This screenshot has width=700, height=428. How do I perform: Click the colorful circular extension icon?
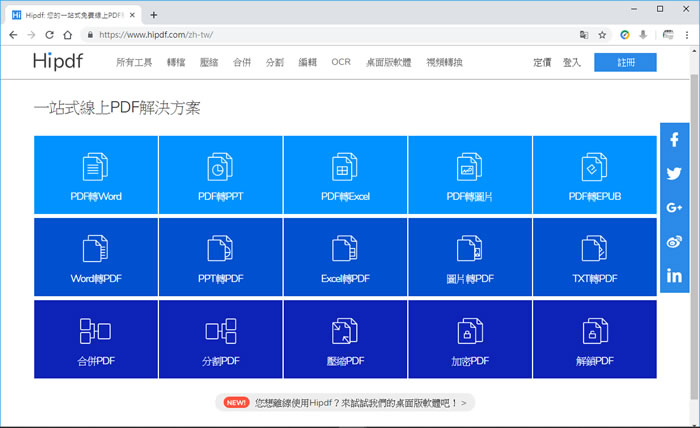click(625, 35)
